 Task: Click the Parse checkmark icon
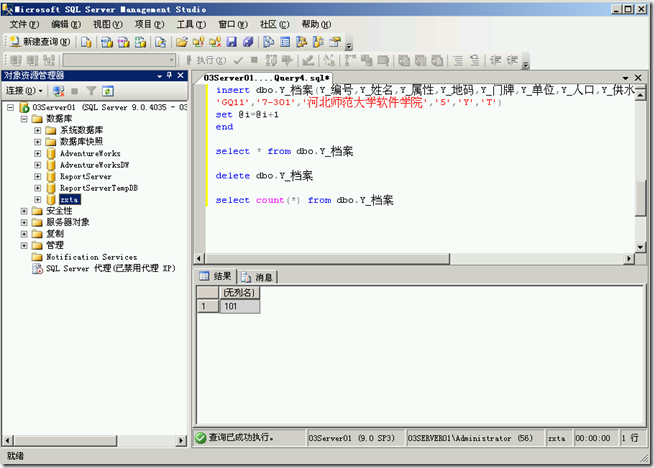238,60
